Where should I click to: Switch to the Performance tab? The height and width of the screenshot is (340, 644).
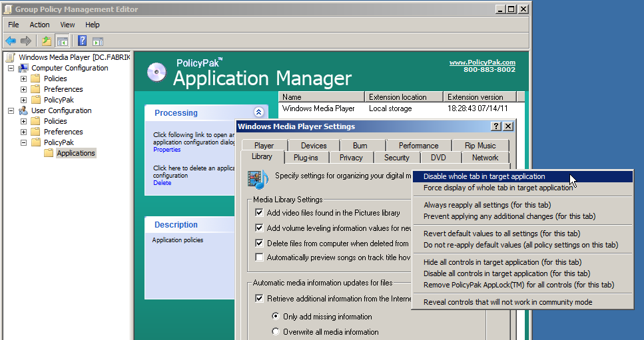point(418,146)
